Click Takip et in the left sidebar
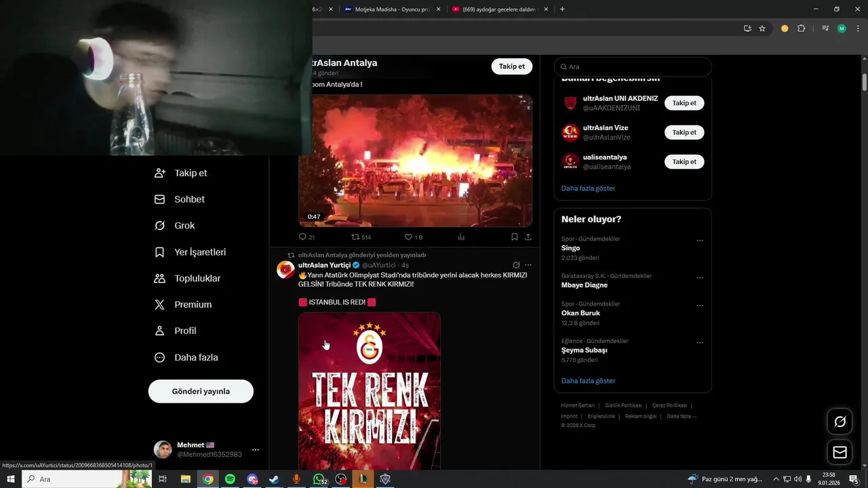The image size is (868, 488). click(x=181, y=173)
